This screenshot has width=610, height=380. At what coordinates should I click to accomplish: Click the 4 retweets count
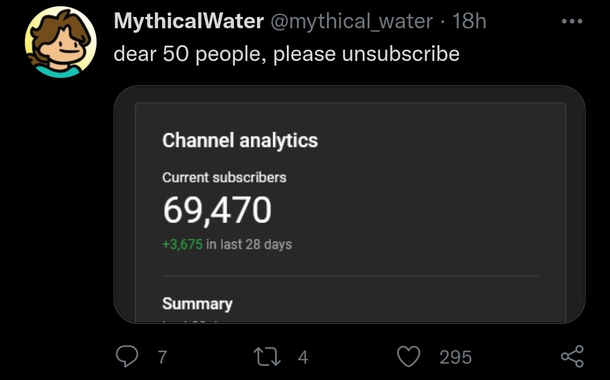tap(303, 357)
